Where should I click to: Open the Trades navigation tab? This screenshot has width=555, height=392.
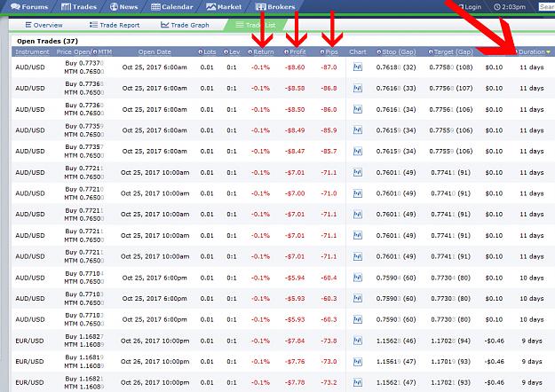click(x=78, y=7)
